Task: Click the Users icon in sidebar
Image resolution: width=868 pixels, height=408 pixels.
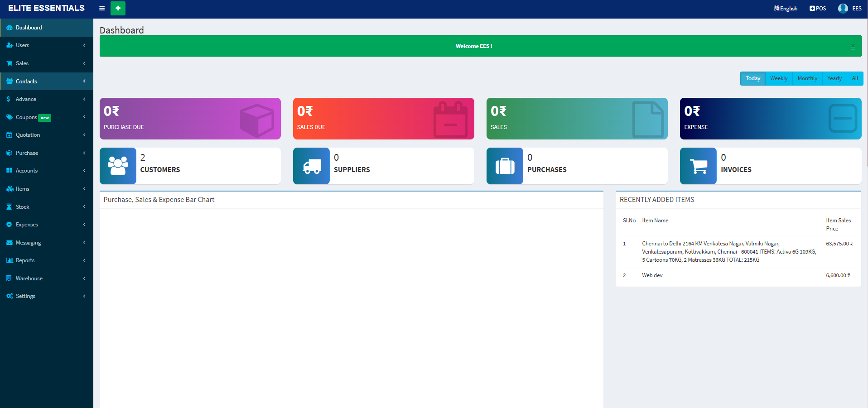Action: 10,45
